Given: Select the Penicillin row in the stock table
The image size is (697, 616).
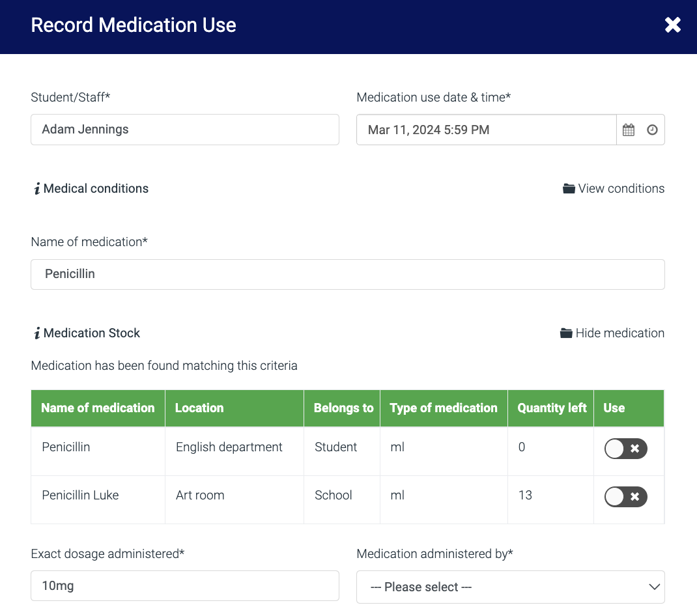Looking at the screenshot, I should 97,447.
